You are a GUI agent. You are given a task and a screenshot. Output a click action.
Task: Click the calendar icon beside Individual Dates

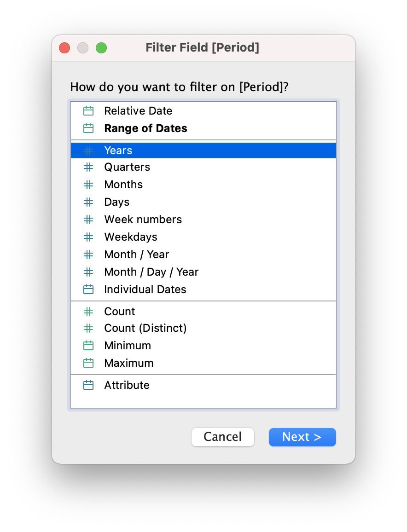coord(88,289)
